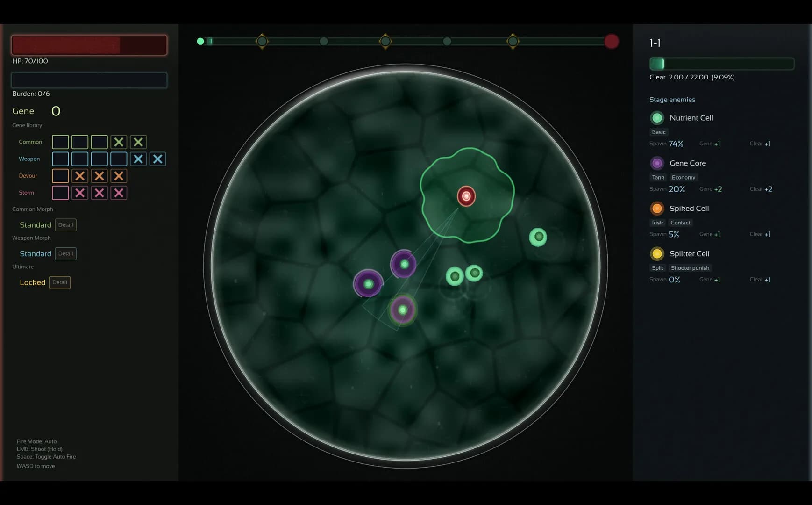812x505 pixels.
Task: Click the stage Clear progress bar
Action: 722,64
